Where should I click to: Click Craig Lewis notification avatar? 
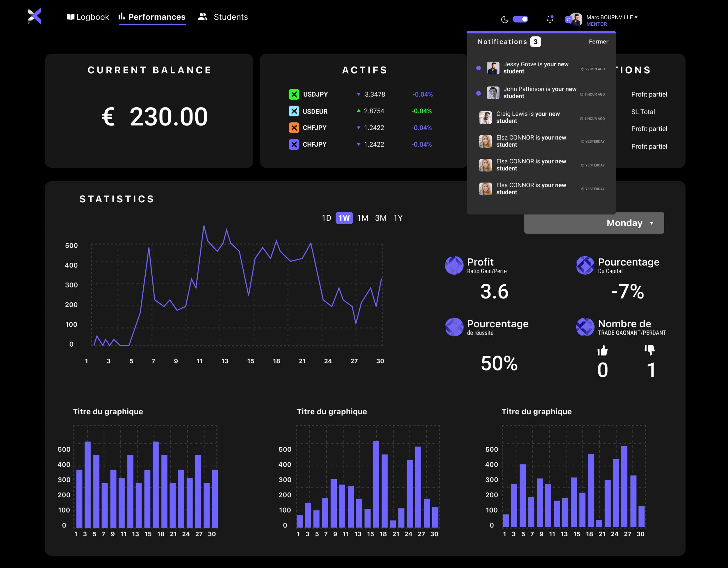click(485, 118)
